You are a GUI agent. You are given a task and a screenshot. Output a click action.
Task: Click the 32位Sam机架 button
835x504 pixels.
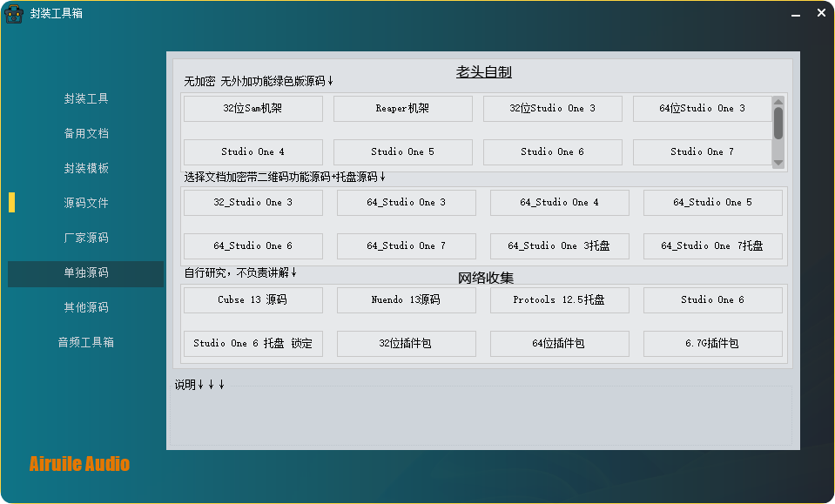[x=253, y=109]
